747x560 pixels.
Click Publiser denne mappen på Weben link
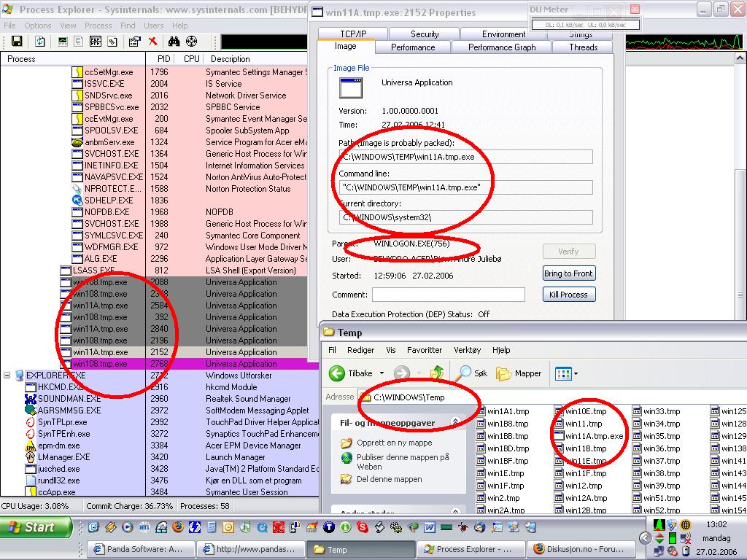pos(403,462)
